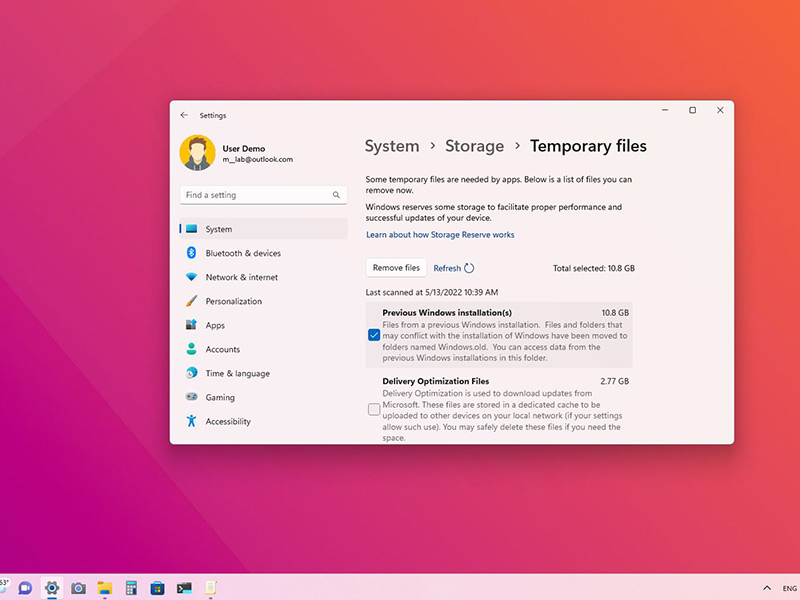Open the Bluetooth & devices settings
Image resolution: width=800 pixels, height=600 pixels.
263,253
